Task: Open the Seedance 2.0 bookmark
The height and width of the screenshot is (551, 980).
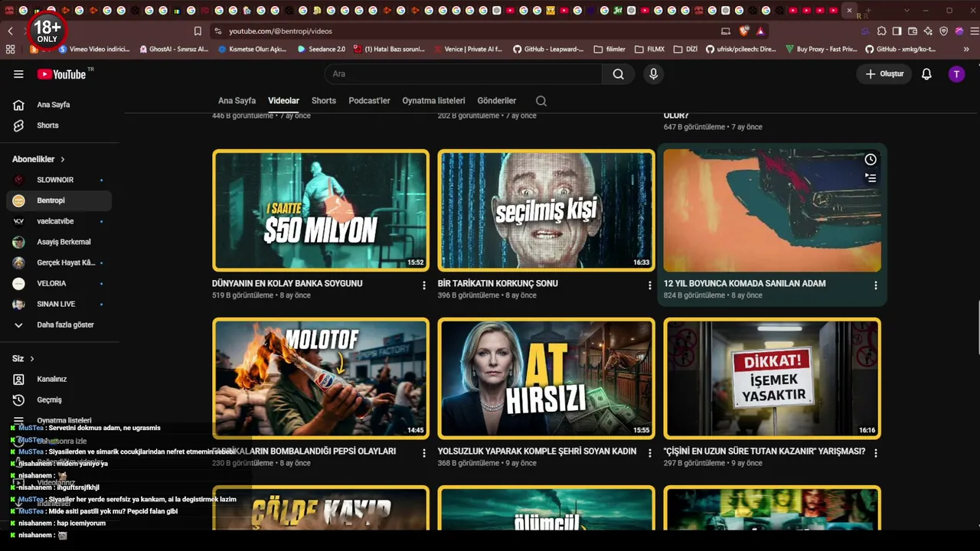Action: click(x=321, y=49)
